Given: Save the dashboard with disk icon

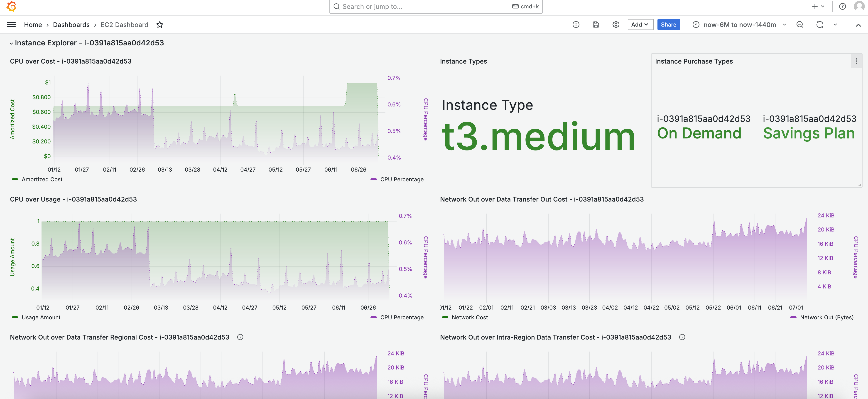Looking at the screenshot, I should (x=596, y=25).
